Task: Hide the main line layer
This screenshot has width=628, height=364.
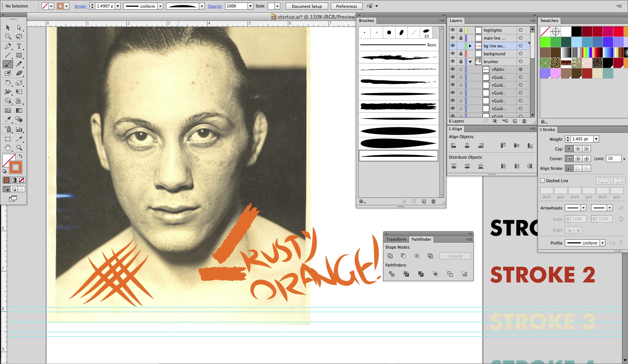Action: (x=453, y=38)
